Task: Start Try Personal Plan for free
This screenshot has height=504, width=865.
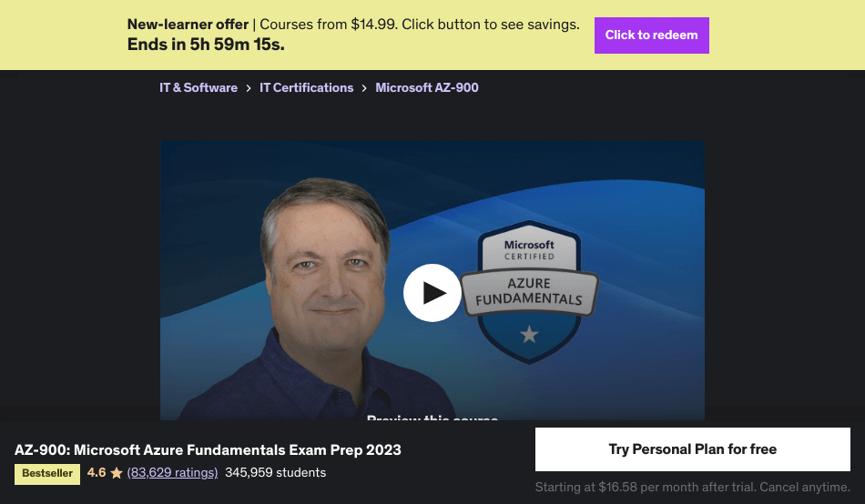Action: coord(692,449)
